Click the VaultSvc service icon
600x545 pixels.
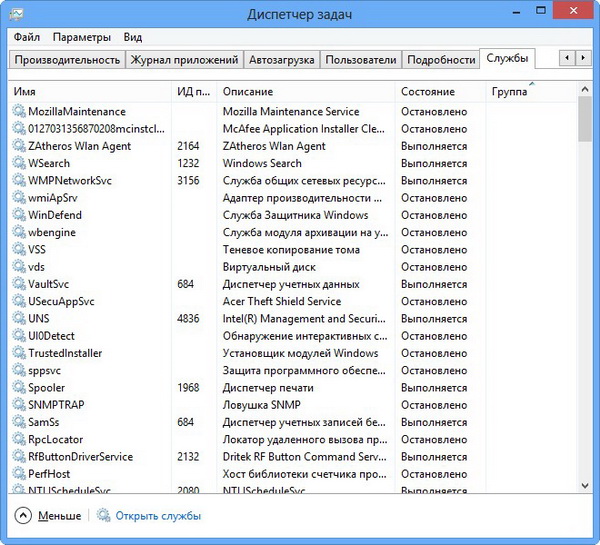click(x=19, y=284)
